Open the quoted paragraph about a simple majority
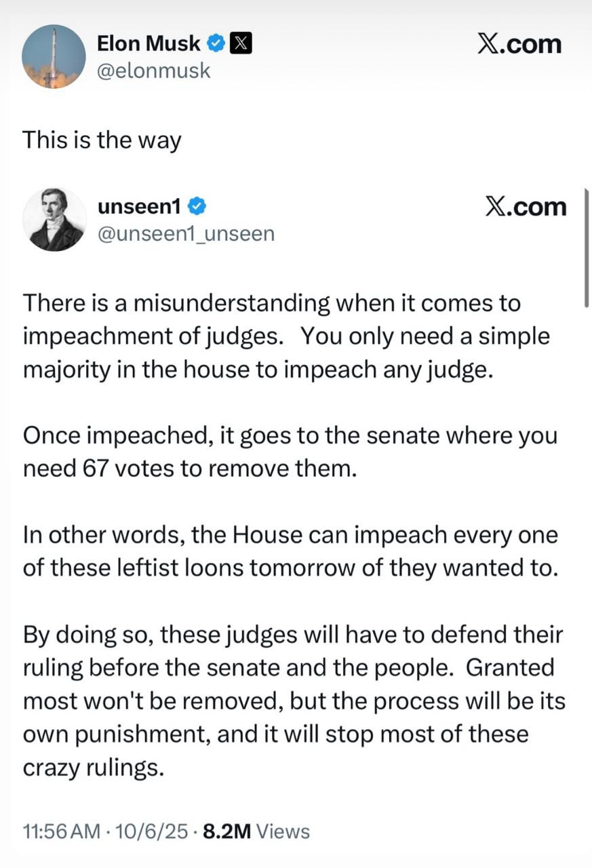This screenshot has height=868, width=592. (285, 336)
